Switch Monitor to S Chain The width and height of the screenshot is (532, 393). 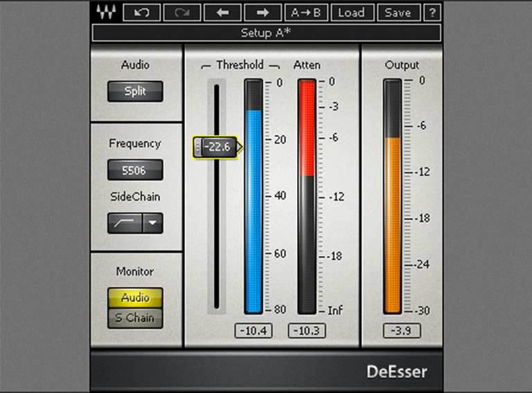point(135,318)
